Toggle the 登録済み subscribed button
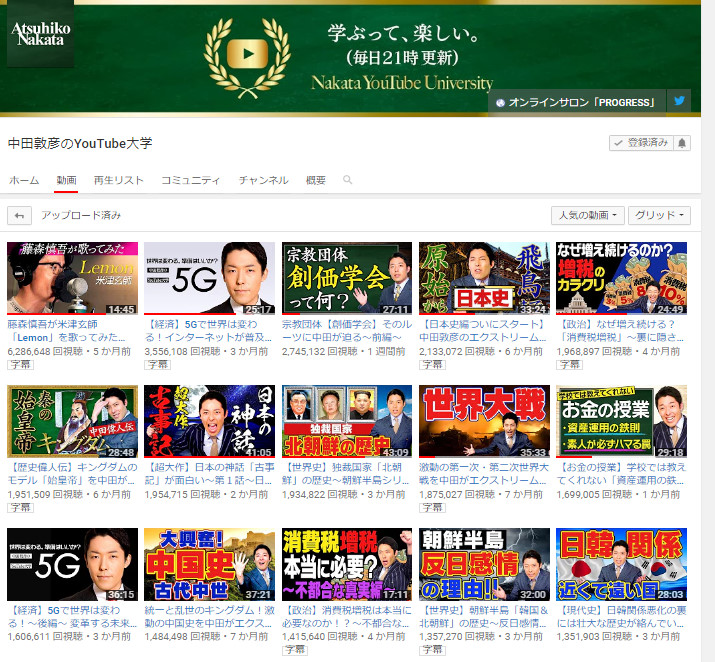Screen dimensions: 715x662 click(641, 143)
